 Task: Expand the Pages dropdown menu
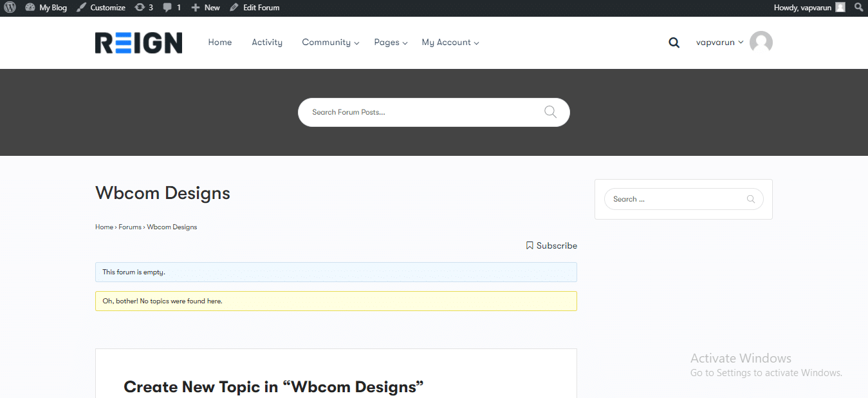[391, 43]
